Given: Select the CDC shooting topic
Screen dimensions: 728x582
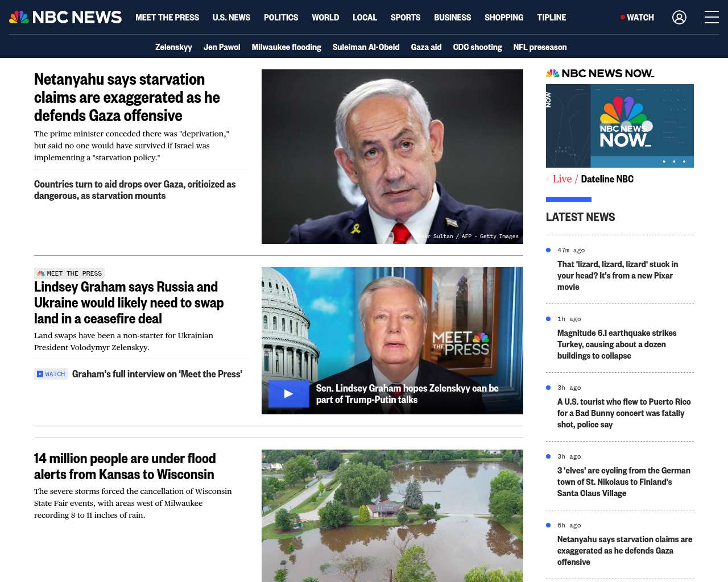Looking at the screenshot, I should click(x=478, y=47).
